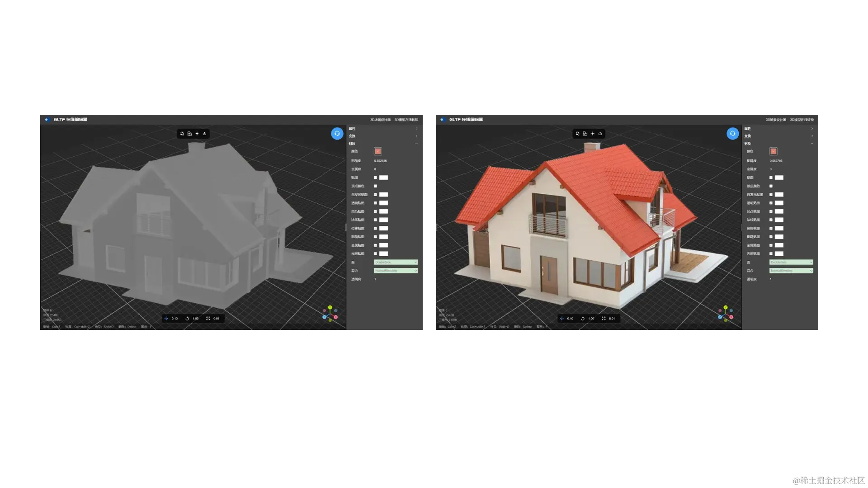Open NormalBlending dropdown in right editor panel
Viewport: 868px width, 488px height.
coord(791,271)
